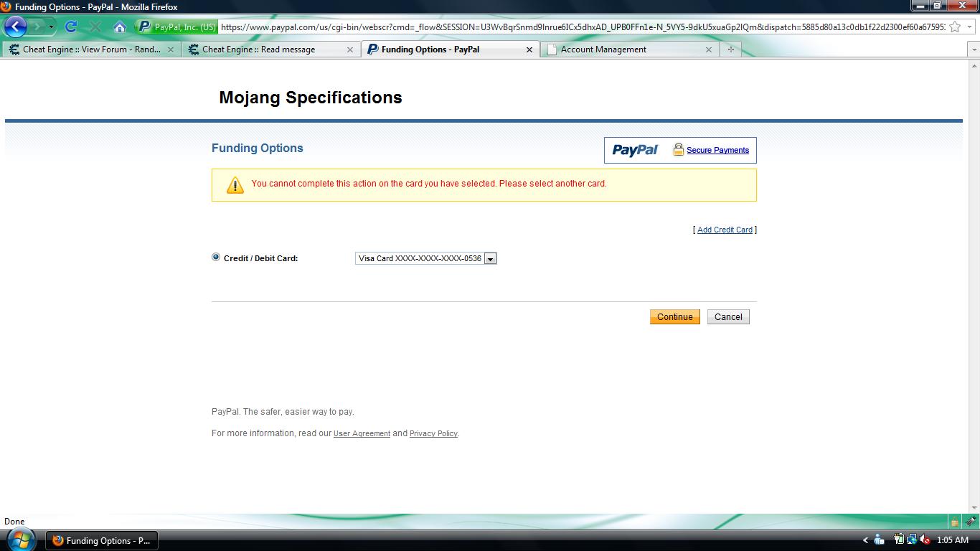Click the greyed-out stop loading button

[x=95, y=27]
